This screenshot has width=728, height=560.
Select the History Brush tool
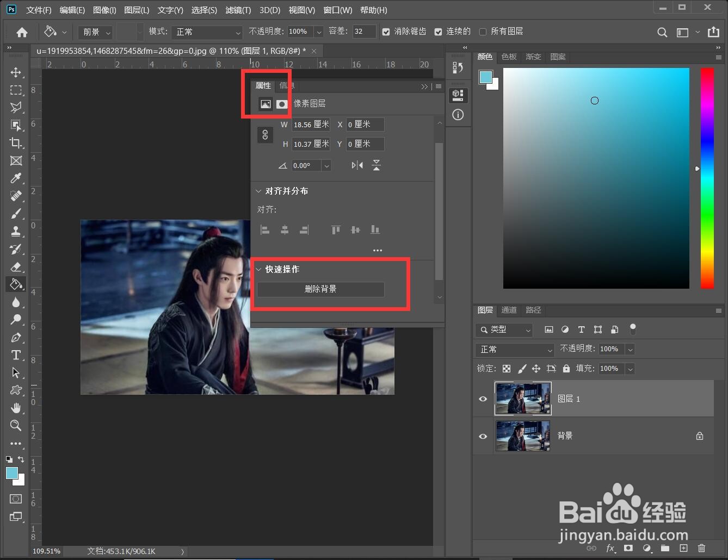click(16, 249)
